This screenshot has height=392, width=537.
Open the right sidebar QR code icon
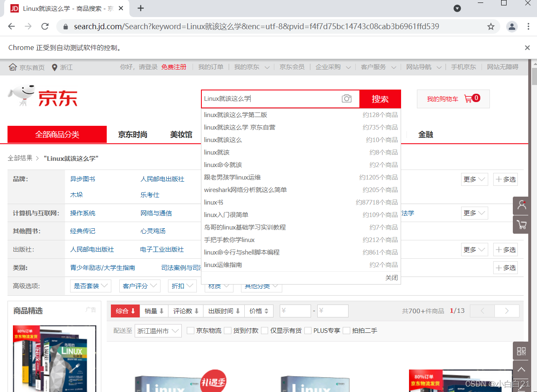coord(522,351)
